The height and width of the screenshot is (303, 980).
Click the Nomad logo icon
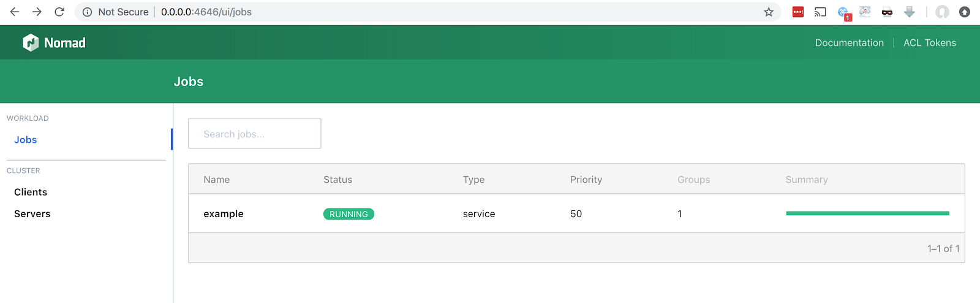[x=31, y=42]
